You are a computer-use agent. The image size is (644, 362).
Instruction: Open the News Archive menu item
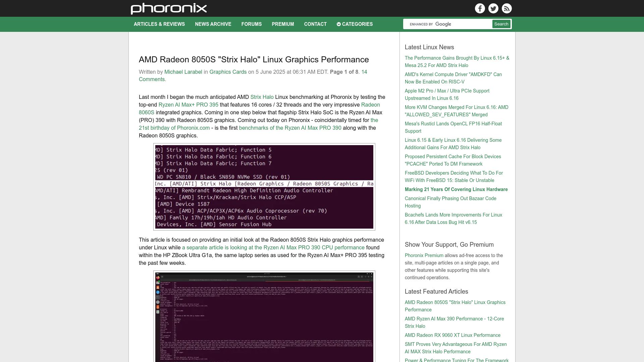point(213,24)
